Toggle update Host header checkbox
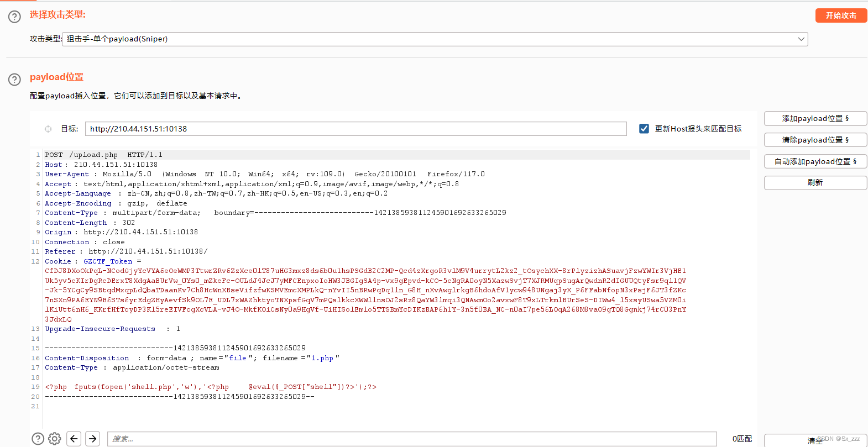 click(x=644, y=129)
